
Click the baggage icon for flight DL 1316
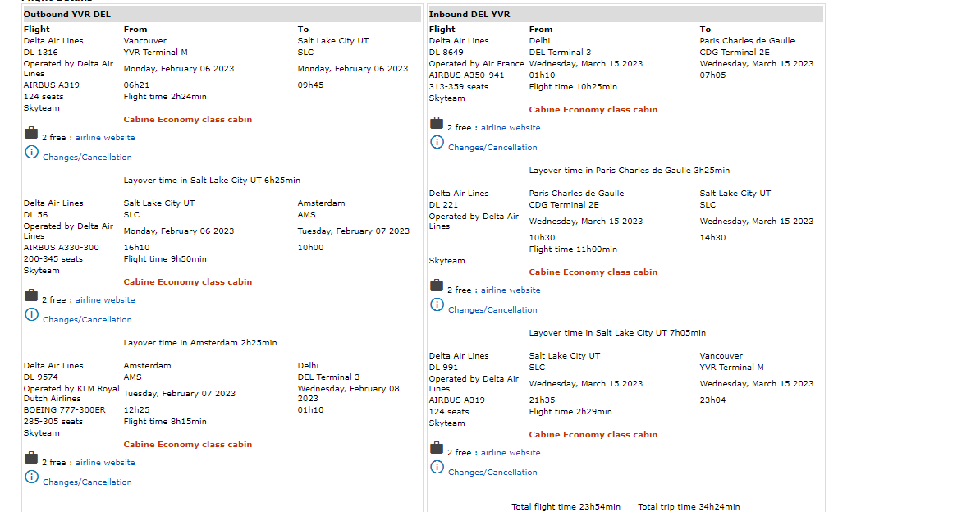(x=31, y=133)
